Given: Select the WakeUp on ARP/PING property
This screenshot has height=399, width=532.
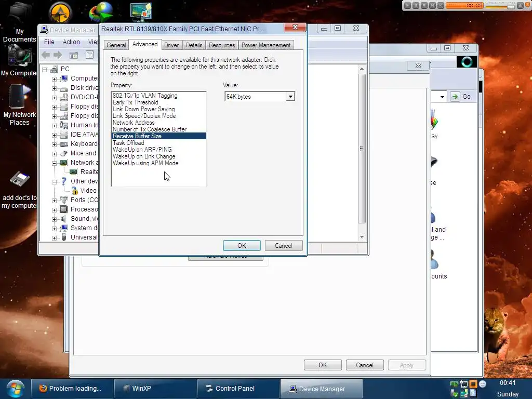Looking at the screenshot, I should click(x=158, y=150).
